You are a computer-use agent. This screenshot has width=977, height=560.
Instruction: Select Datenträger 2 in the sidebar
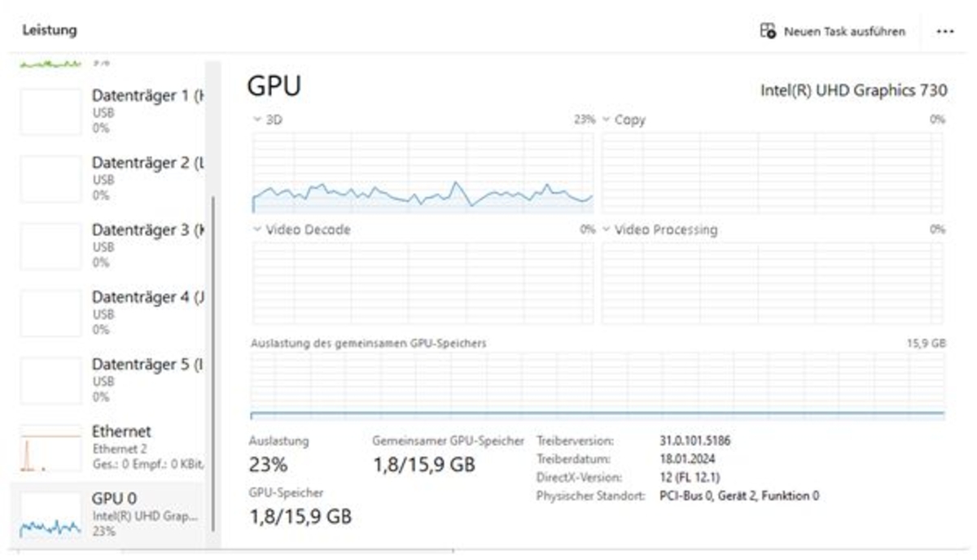(x=110, y=178)
